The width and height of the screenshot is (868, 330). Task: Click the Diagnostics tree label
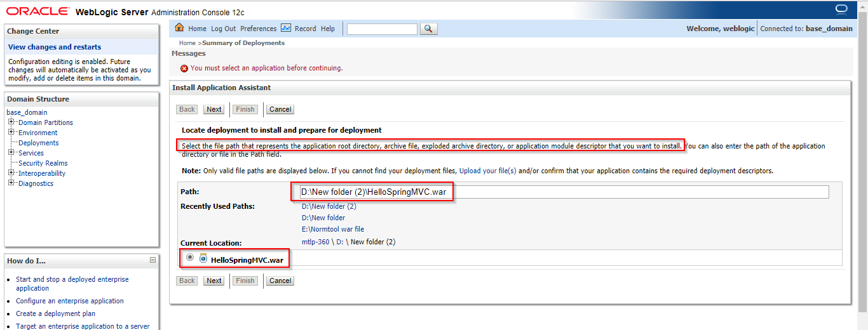(x=36, y=183)
